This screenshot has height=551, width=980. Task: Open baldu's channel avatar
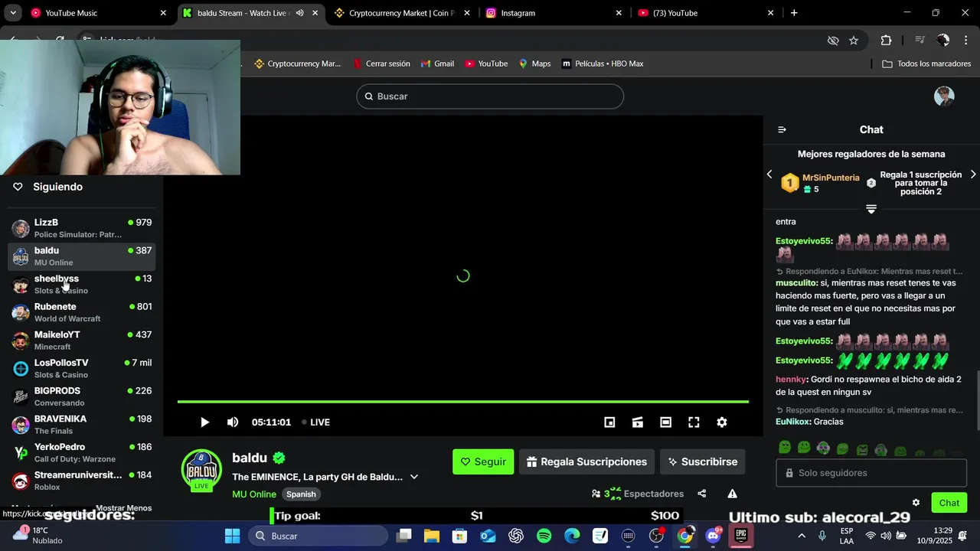click(201, 469)
